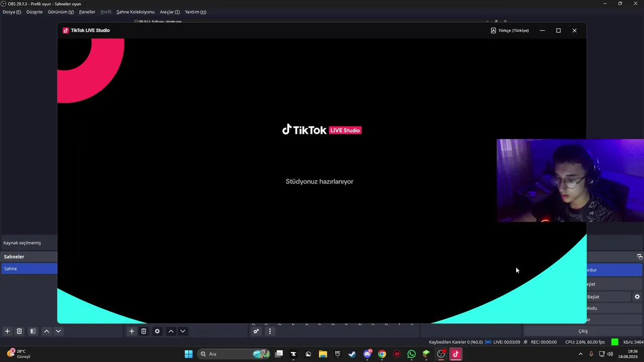The image size is (644, 362).
Task: Move scene up with the Sahneler up arrow
Action: [46, 331]
